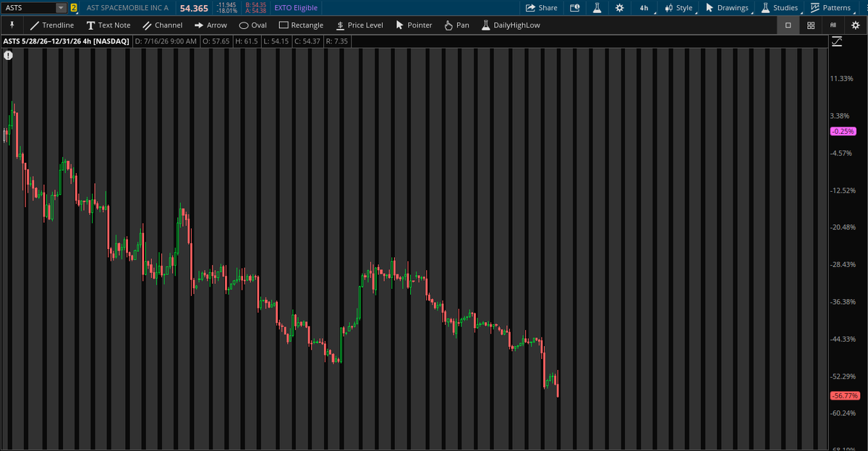Screen dimensions: 868x451
Task: Click the C: 54.37 close value
Action: tap(307, 41)
